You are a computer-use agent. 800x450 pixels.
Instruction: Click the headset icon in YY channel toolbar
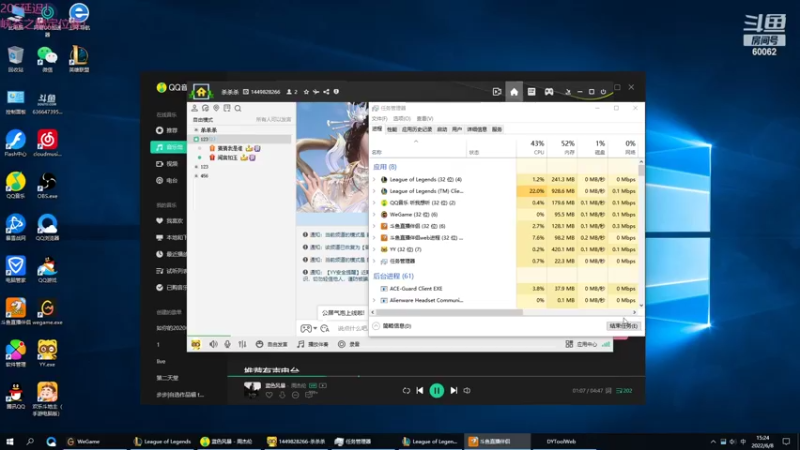pyautogui.click(x=206, y=108)
